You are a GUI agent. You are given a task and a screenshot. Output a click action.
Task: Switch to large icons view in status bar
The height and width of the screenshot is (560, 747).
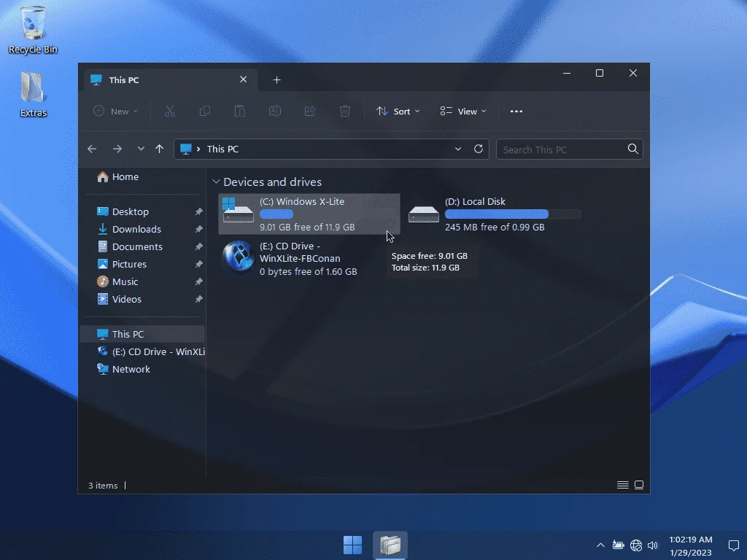[639, 485]
